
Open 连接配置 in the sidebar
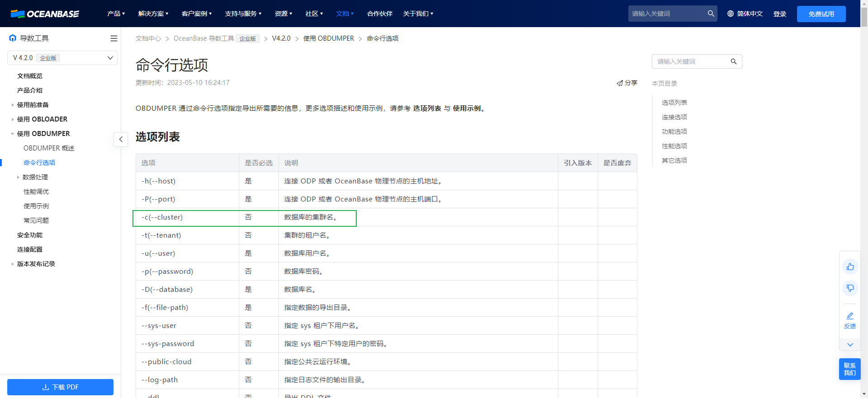(x=30, y=249)
